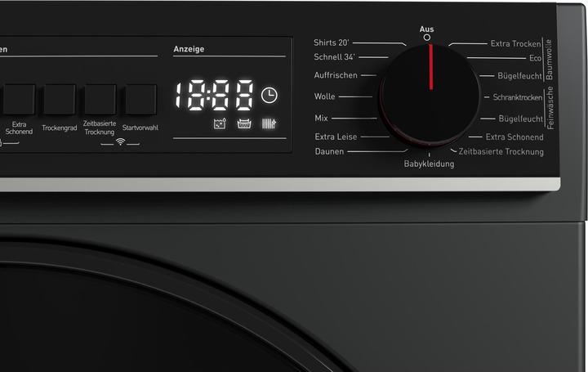This screenshot has height=372, width=588.
Task: Select Bügelfeucht in the Baumwolle group
Action: 519,76
